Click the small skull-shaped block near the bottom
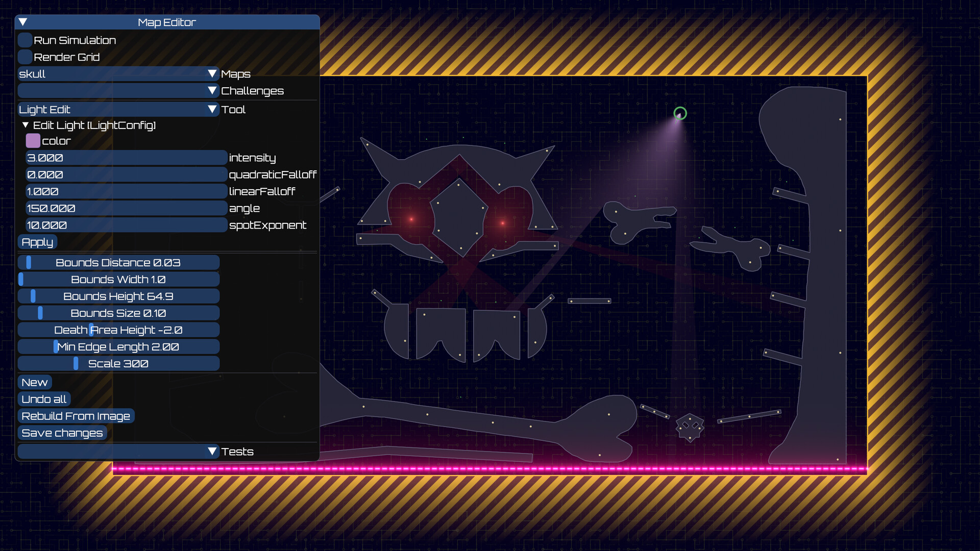This screenshot has width=980, height=551. (x=690, y=428)
